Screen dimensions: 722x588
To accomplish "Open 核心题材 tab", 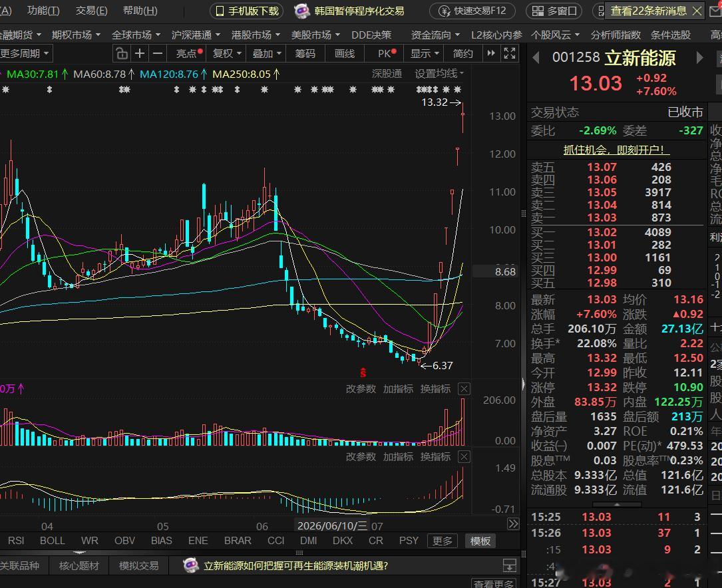I will (x=79, y=565).
